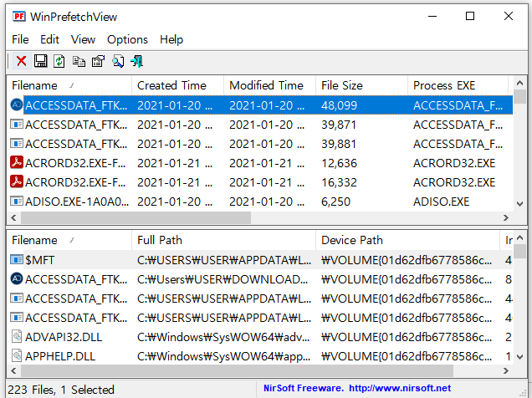Minimize the WinPrefetchView window
The width and height of the screenshot is (532, 398).
pos(432,16)
